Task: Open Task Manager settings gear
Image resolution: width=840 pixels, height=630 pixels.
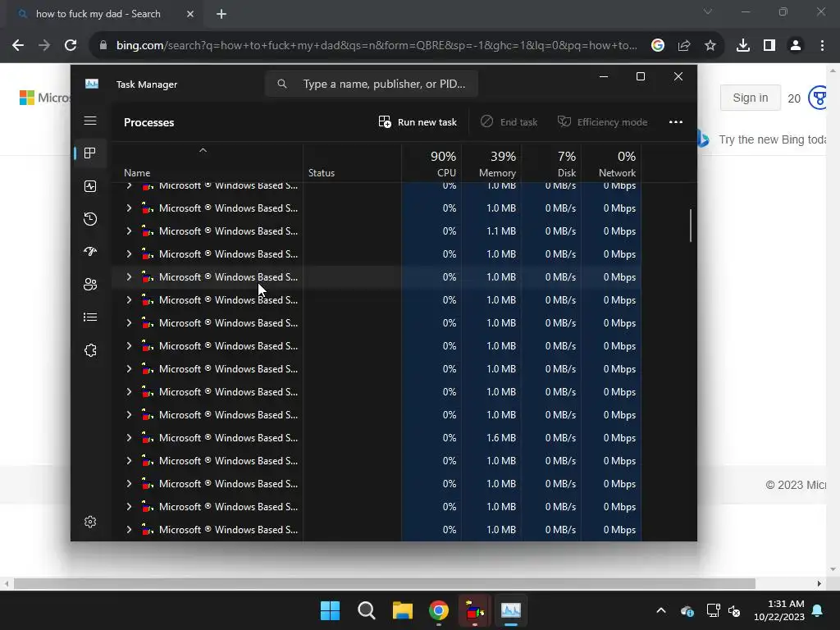Action: tap(90, 522)
